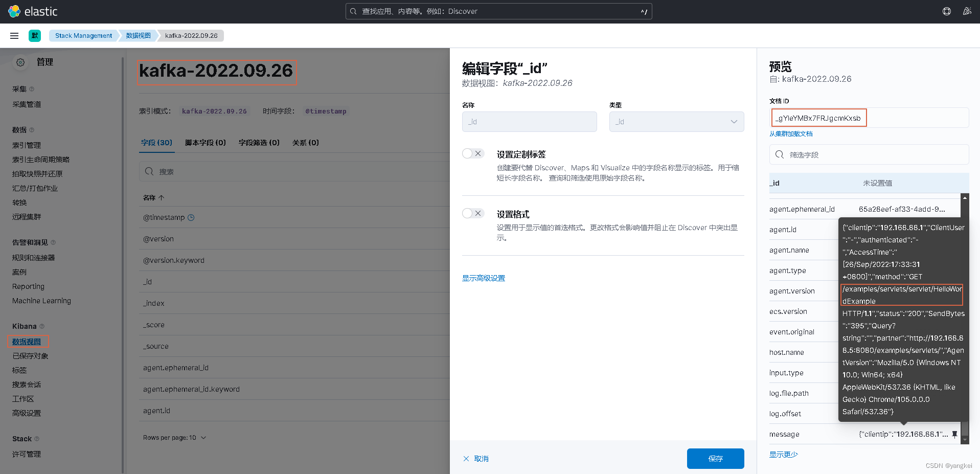Open 索引生命周期策略 in sidebar
The image size is (980, 474).
(x=41, y=160)
